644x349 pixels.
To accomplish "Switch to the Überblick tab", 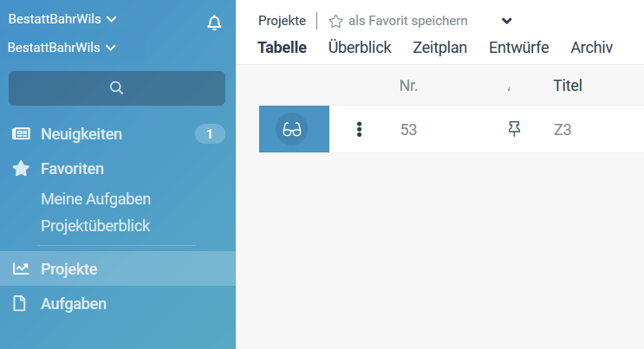I will pyautogui.click(x=360, y=48).
